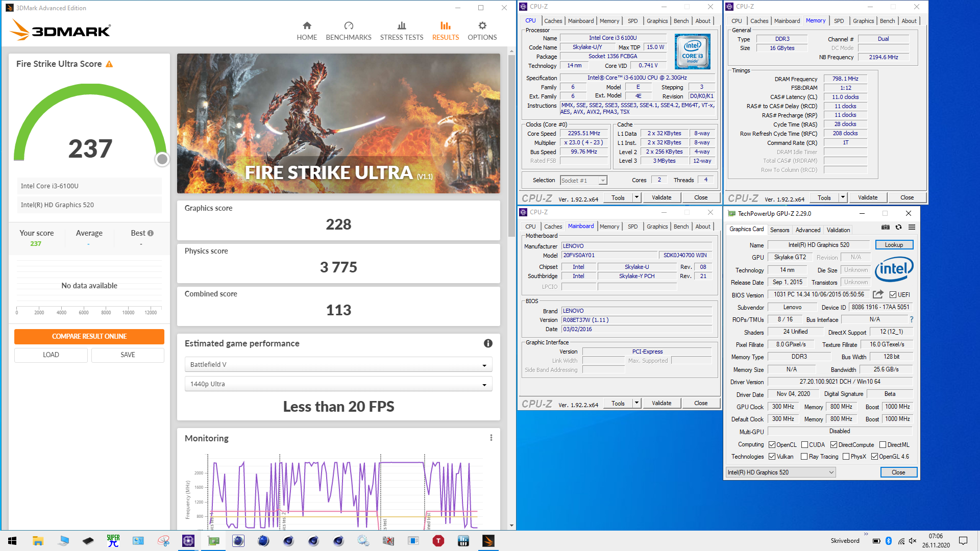980x551 pixels.
Task: Open the RESULTS section in 3DMark
Action: pyautogui.click(x=446, y=31)
